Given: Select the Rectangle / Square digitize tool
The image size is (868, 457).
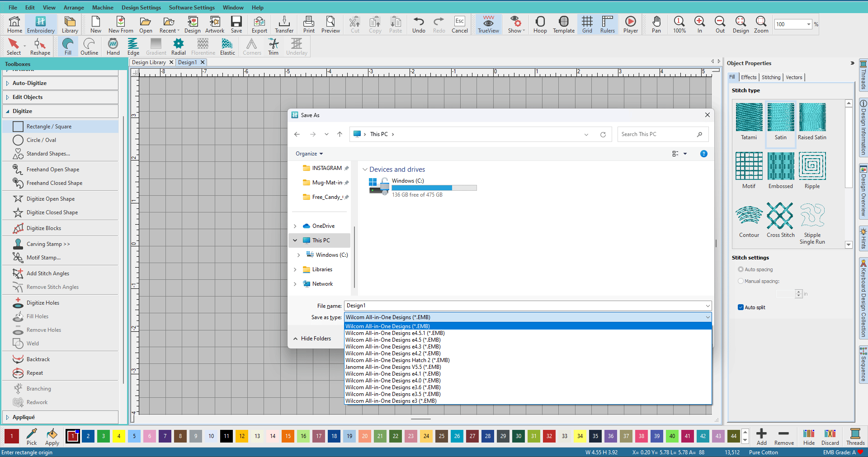Looking at the screenshot, I should 61,127.
